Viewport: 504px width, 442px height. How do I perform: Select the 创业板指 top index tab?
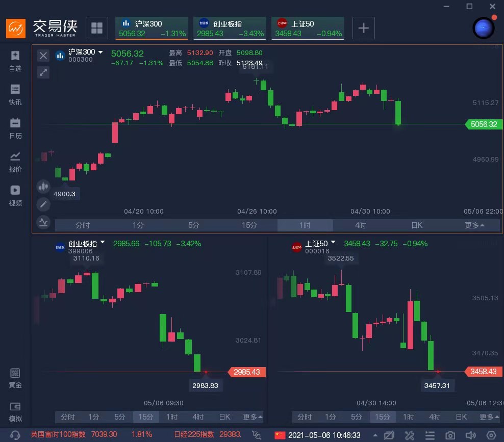230,28
